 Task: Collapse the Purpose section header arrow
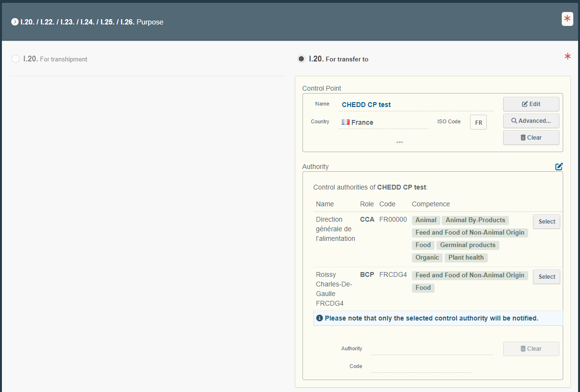(x=15, y=22)
